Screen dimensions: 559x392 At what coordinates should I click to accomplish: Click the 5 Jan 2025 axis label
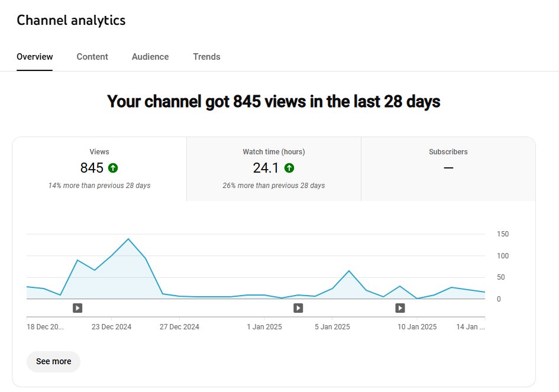pyautogui.click(x=332, y=327)
